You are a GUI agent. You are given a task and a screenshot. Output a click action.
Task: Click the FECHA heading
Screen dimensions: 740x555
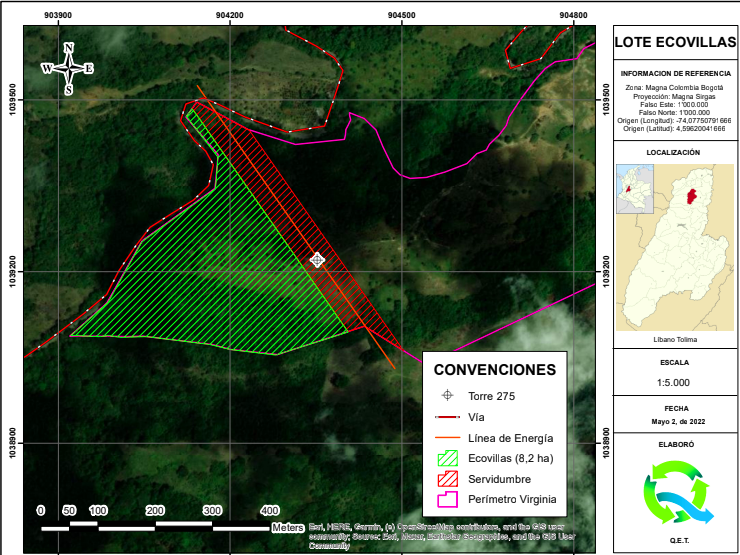point(675,408)
